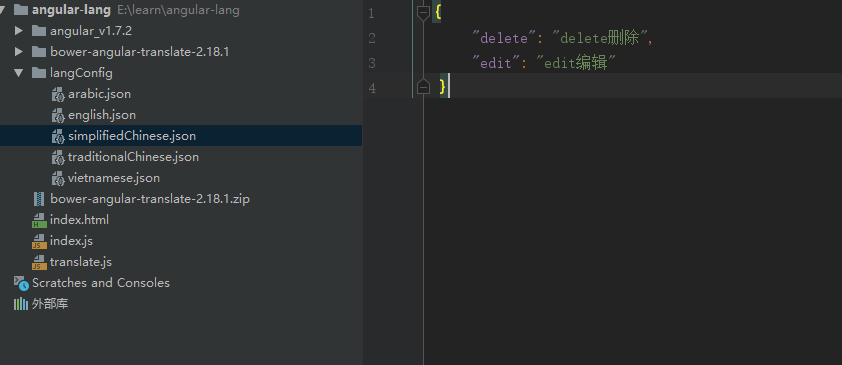Viewport: 842px width, 365px height.
Task: Click the angular_v1.7.2 folder icon
Action: [39, 31]
